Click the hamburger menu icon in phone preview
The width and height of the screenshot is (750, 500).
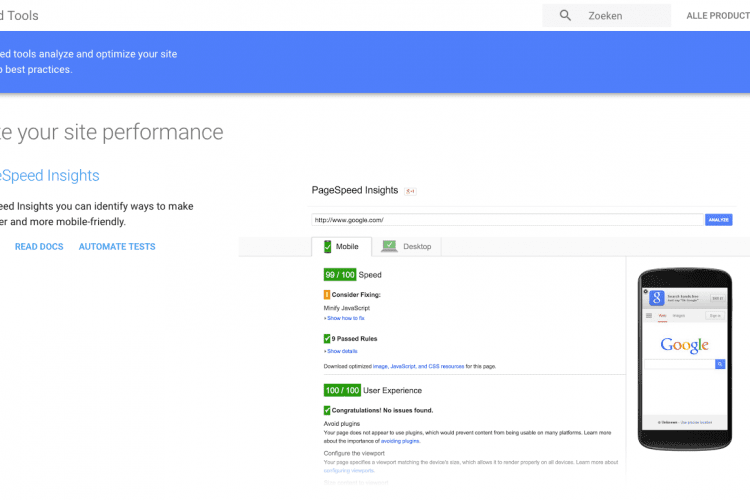(649, 315)
